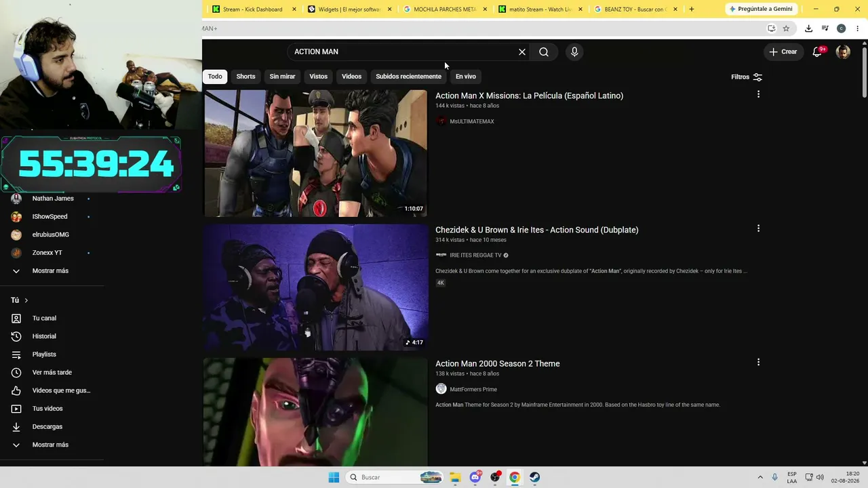
Task: Open options for Action Man 2000 Theme
Action: [x=758, y=363]
